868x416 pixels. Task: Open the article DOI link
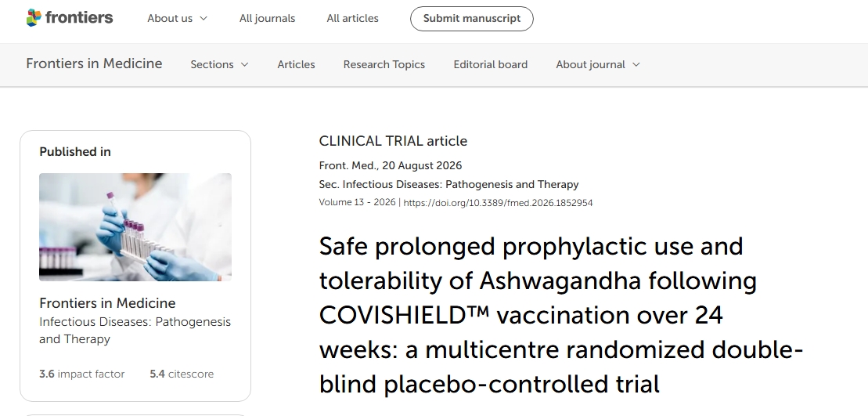tap(499, 203)
